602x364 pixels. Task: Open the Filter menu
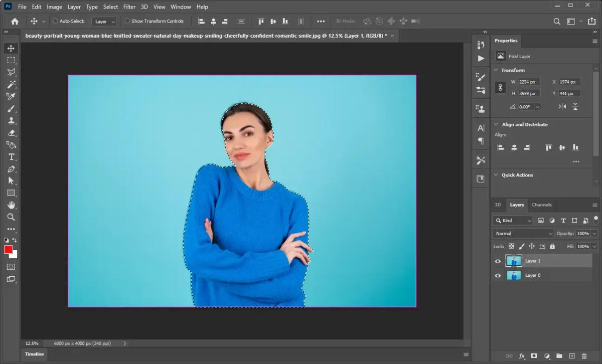click(x=129, y=7)
